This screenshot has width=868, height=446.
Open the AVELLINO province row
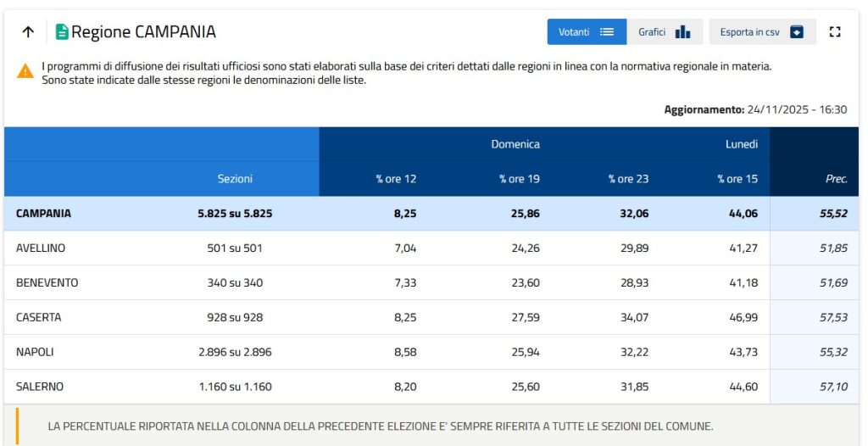point(41,248)
